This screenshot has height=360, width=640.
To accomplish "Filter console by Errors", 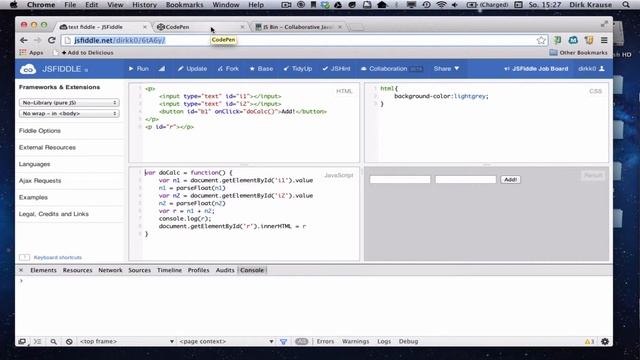I will click(325, 341).
